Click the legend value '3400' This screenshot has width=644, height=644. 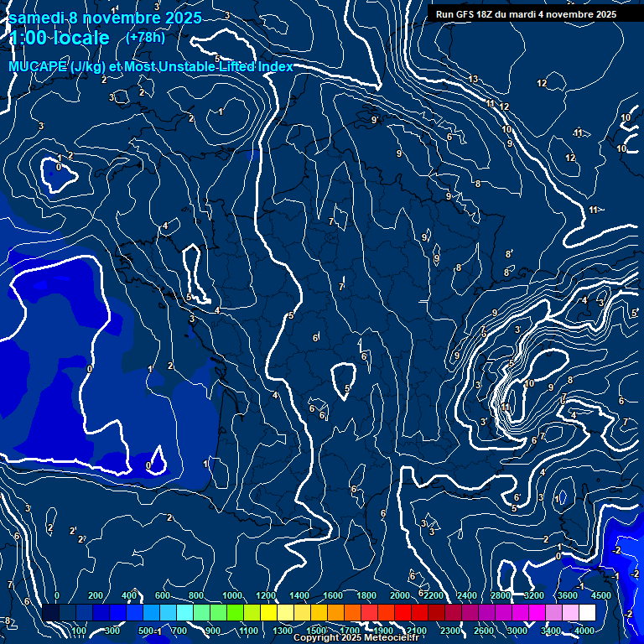point(551,631)
